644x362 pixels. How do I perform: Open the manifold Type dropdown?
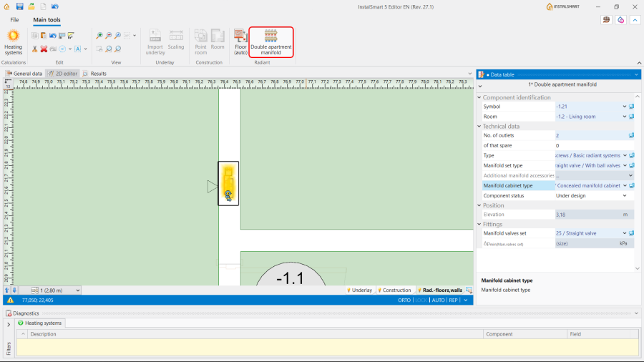pos(625,155)
